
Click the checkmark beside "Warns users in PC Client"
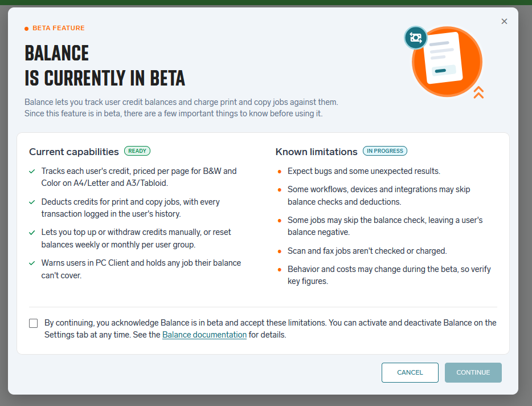click(32, 263)
